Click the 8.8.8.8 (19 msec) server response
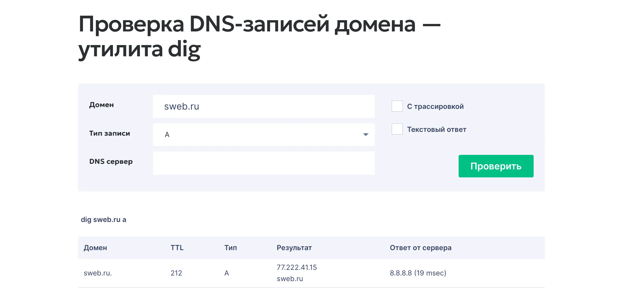644x298 pixels. pyautogui.click(x=418, y=273)
